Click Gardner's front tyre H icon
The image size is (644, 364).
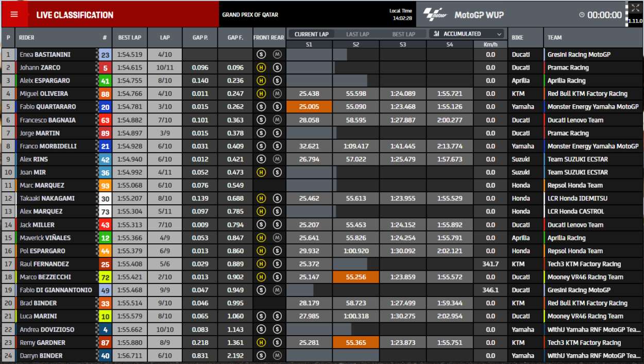(x=261, y=342)
